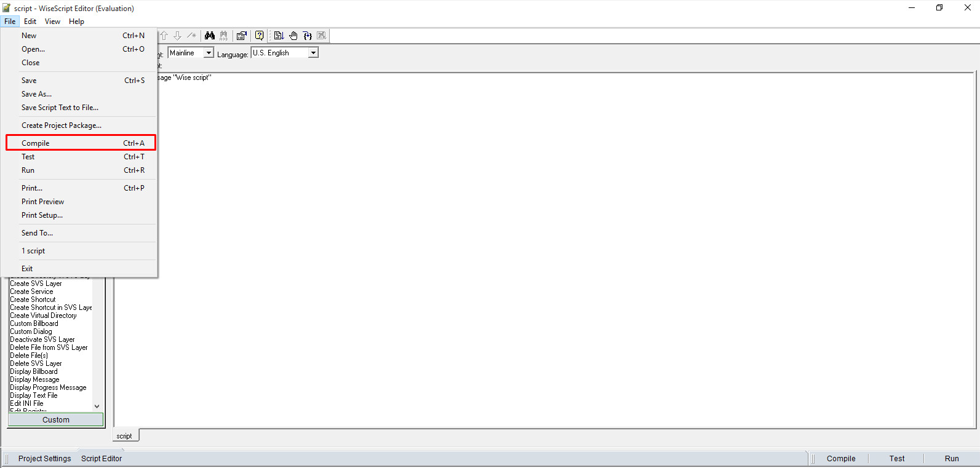The width and height of the screenshot is (980, 468).
Task: Click the Move Down arrow toolbar icon
Action: point(177,36)
